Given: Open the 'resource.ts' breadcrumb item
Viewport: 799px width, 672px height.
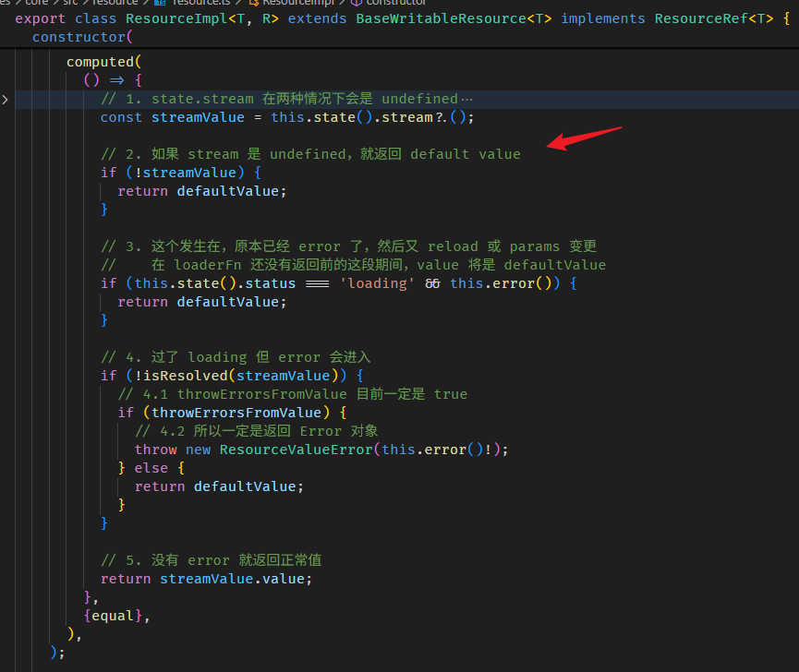Looking at the screenshot, I should click(x=195, y=3).
